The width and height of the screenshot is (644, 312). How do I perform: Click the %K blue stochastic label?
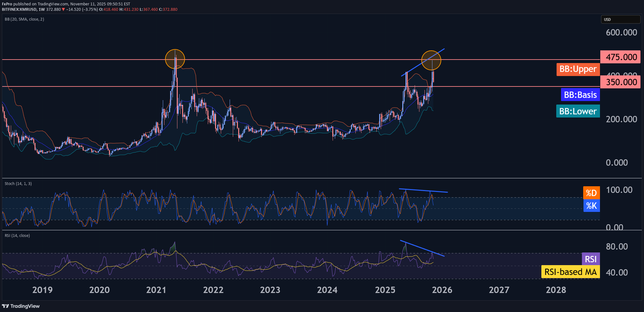[x=591, y=206]
